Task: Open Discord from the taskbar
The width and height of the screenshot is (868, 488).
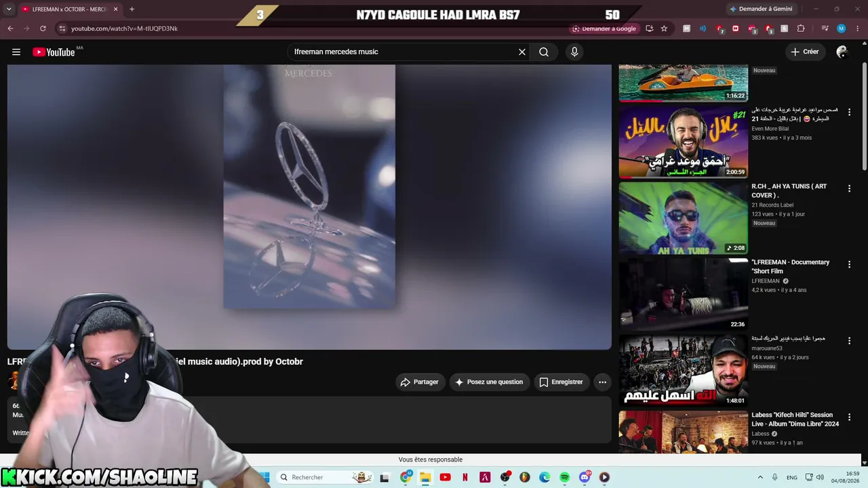Action: tap(585, 477)
